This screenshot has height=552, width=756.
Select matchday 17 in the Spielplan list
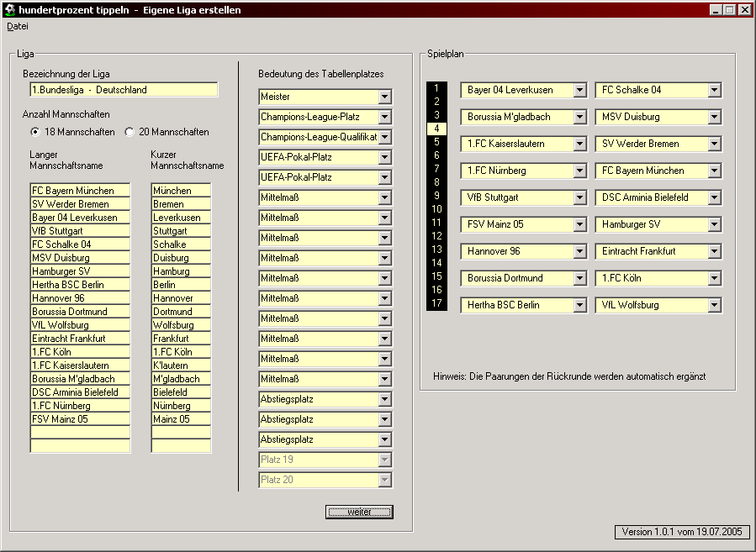click(x=436, y=303)
